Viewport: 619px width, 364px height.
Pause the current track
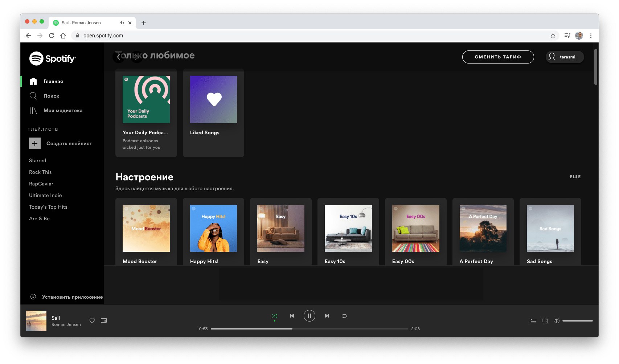pyautogui.click(x=309, y=316)
